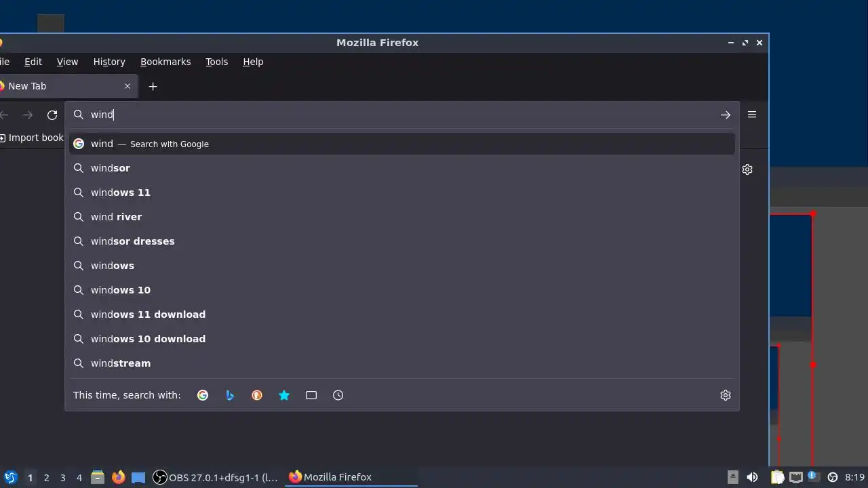Select the 'windows 11 download' suggestion
Viewport: 868px width, 488px height.
pyautogui.click(x=401, y=314)
